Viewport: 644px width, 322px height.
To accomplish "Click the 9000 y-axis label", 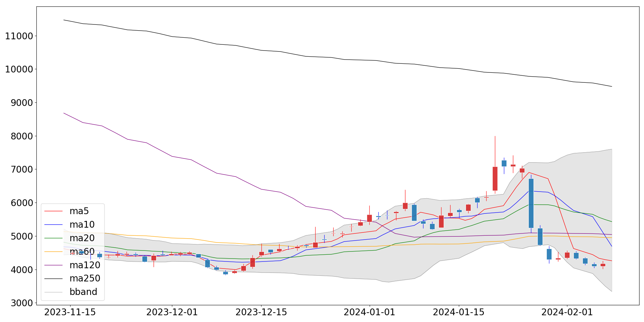I will pyautogui.click(x=22, y=103).
